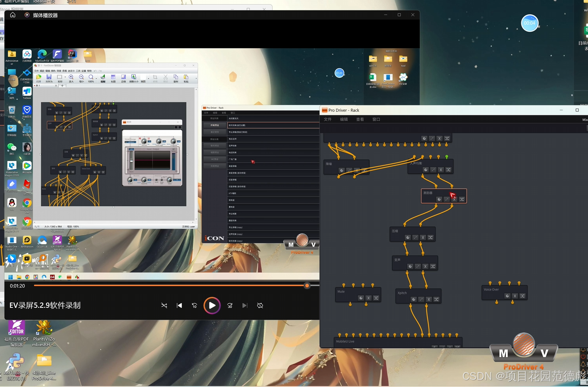Open the 编辑 menu in Pro Driver Rack
Viewport: 588px width, 387px height.
tap(344, 119)
